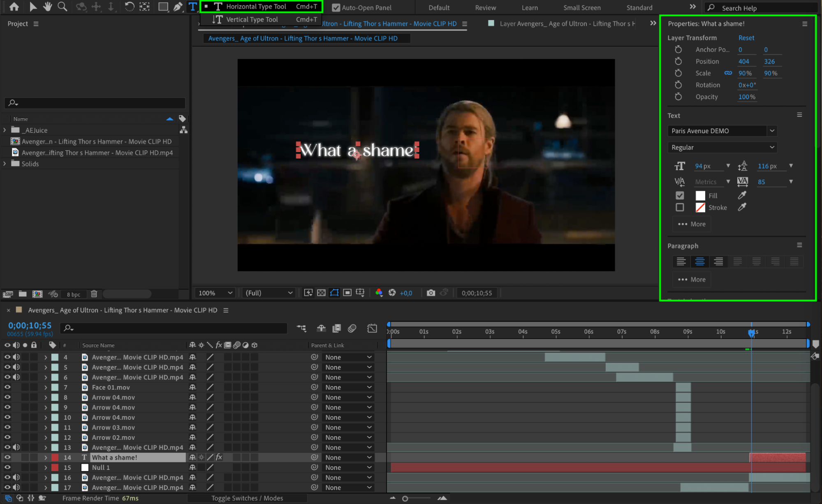The image size is (822, 504).
Task: Take snapshot with camera icon
Action: point(431,293)
